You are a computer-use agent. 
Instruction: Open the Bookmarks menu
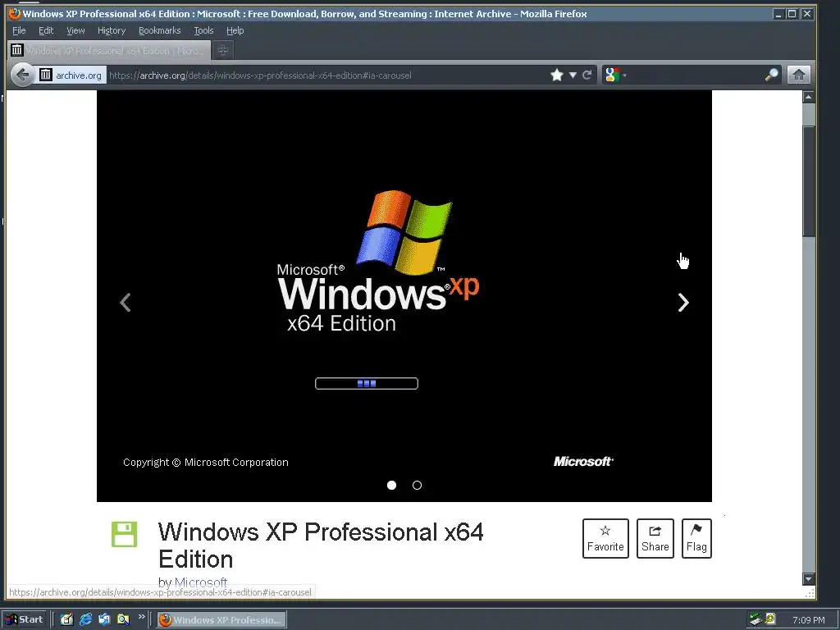click(x=160, y=30)
